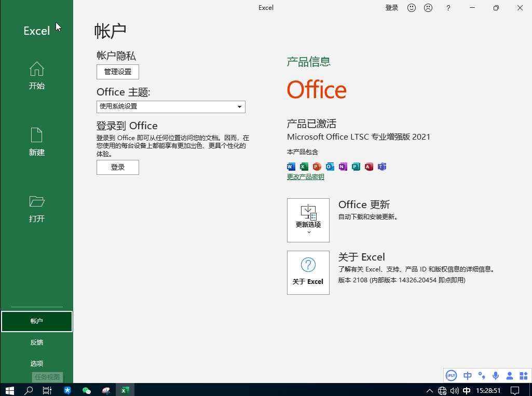The image size is (532, 396).
Task: Start voice input with the iFLY microphone
Action: point(496,375)
